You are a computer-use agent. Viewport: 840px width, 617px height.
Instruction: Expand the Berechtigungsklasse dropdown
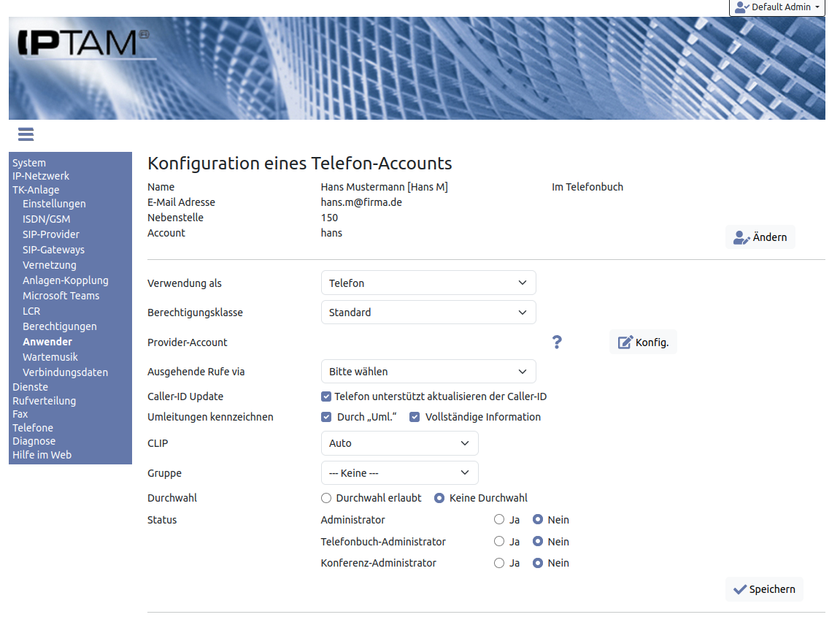(x=428, y=313)
